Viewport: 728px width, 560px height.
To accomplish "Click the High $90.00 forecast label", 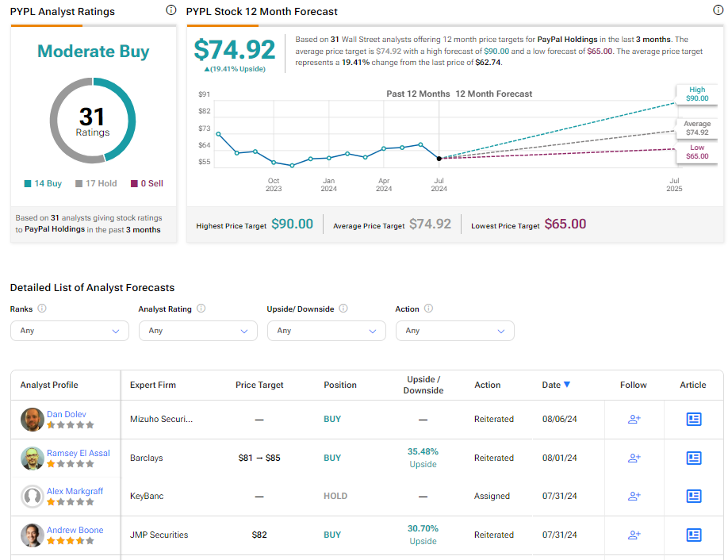I will pos(697,94).
